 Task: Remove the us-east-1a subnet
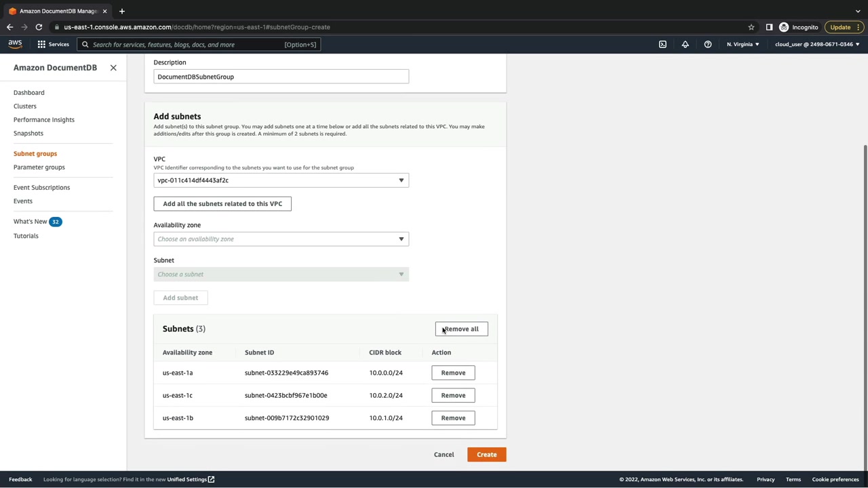[453, 373]
